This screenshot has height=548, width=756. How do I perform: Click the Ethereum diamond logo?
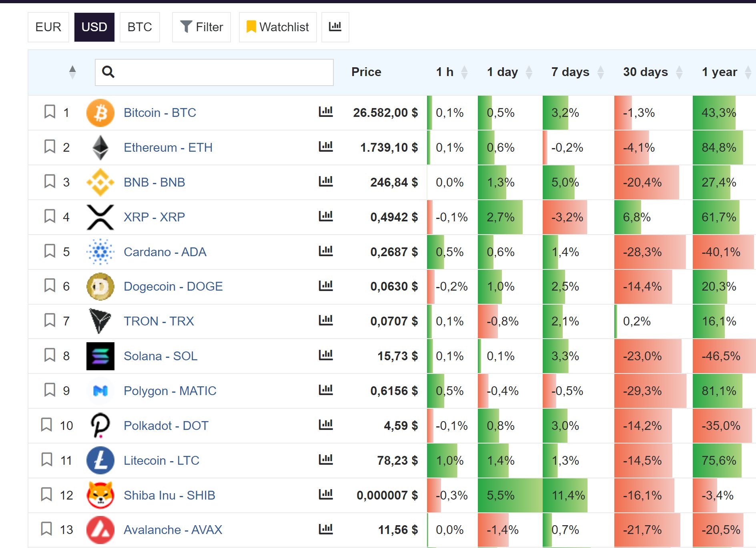pos(100,148)
